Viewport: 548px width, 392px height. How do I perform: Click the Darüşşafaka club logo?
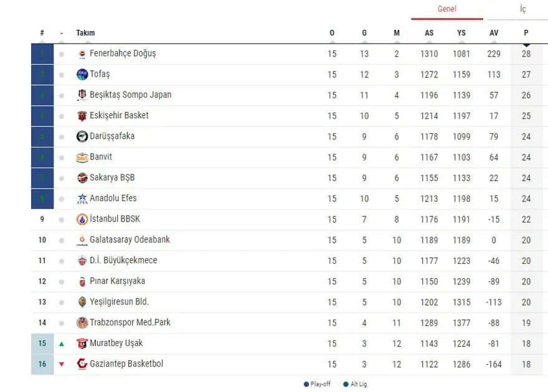point(82,136)
